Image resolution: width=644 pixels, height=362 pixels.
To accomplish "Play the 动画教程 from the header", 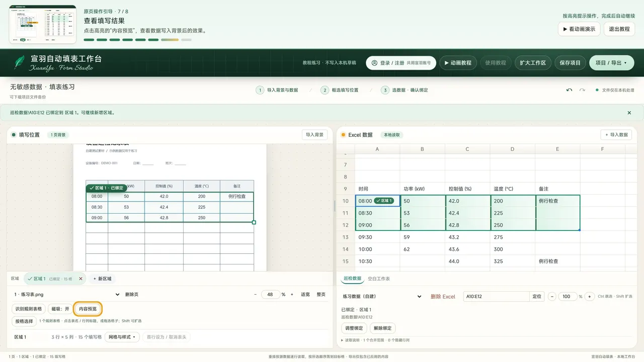I will pos(458,63).
